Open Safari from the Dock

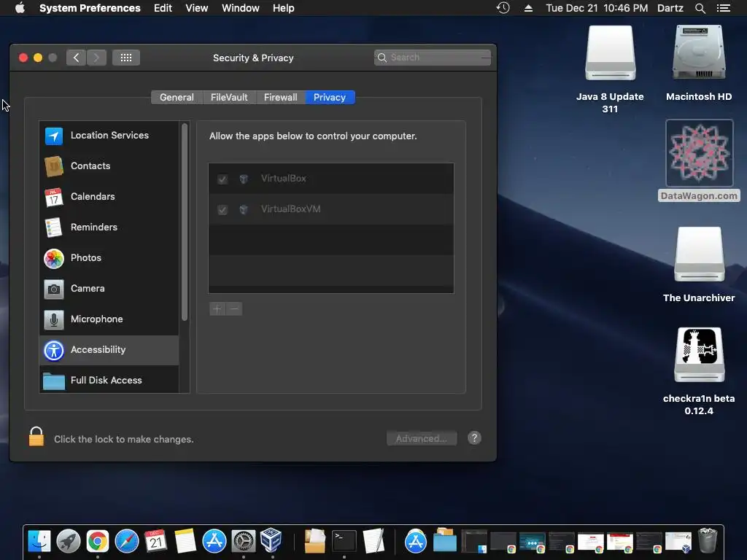127,542
